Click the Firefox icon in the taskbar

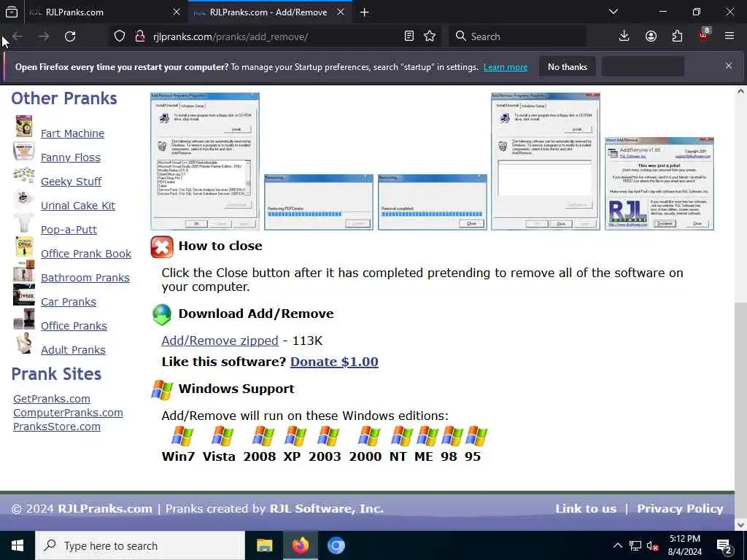point(300,545)
